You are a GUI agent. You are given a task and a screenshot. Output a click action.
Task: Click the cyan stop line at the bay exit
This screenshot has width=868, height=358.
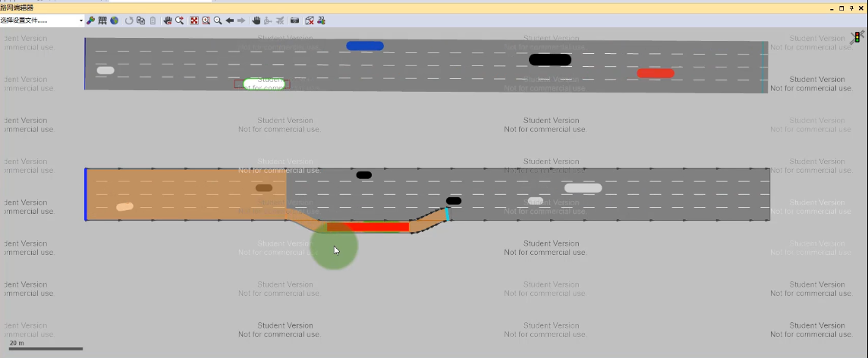(448, 215)
